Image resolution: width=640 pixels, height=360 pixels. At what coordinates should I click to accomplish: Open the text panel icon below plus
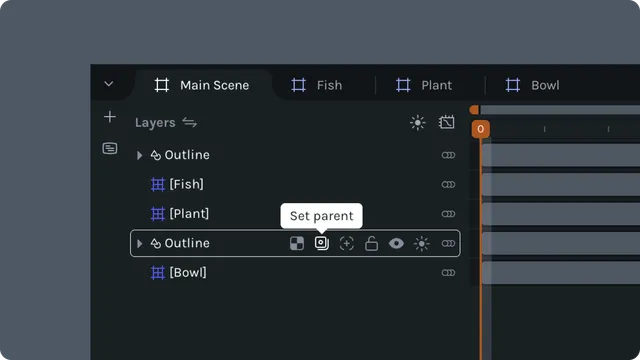(x=110, y=148)
